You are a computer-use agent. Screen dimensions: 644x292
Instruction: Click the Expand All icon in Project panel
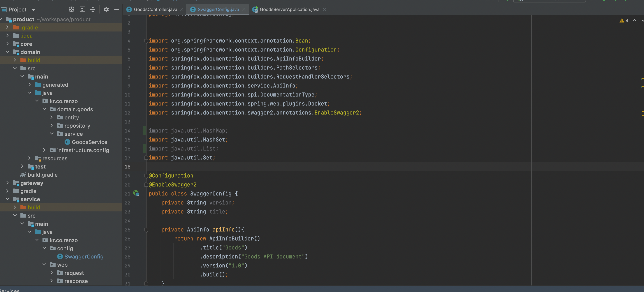82,9
